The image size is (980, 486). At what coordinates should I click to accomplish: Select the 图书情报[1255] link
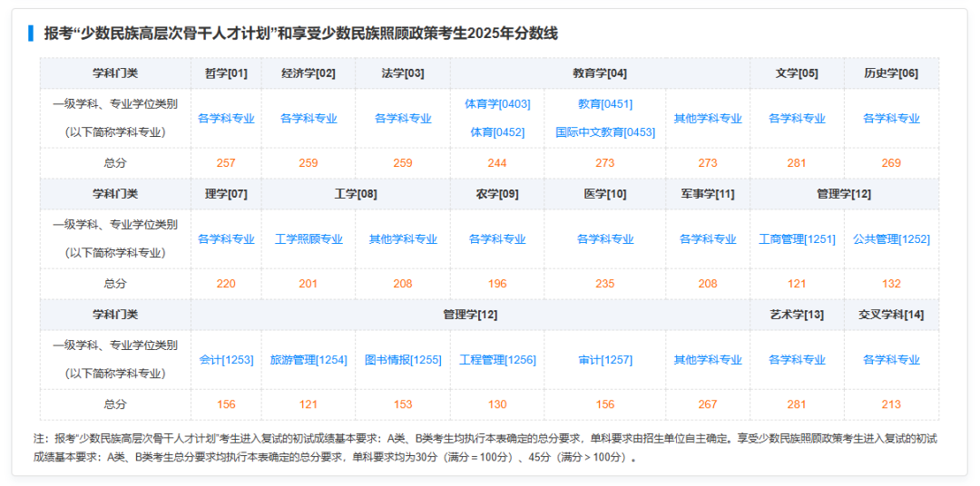[x=403, y=360]
